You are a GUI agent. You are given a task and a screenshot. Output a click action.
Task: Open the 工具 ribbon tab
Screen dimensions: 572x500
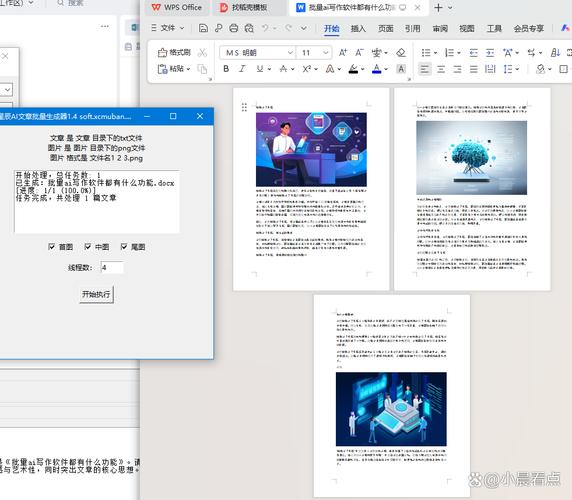click(494, 28)
